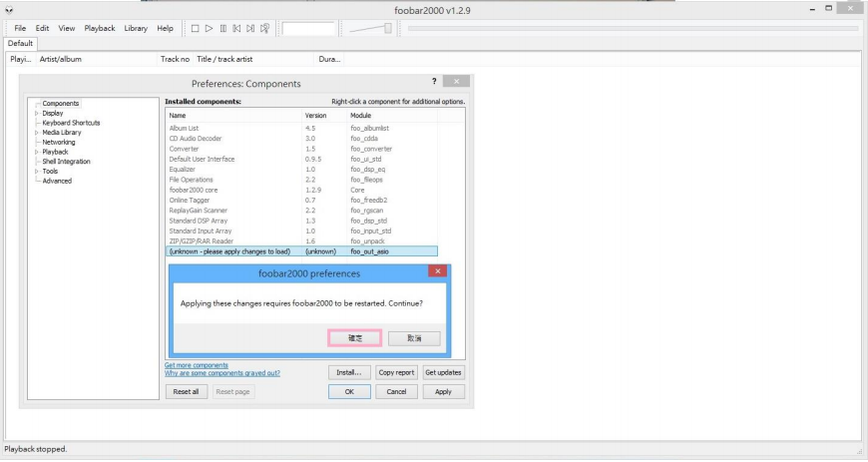Open the View menu

pos(67,28)
